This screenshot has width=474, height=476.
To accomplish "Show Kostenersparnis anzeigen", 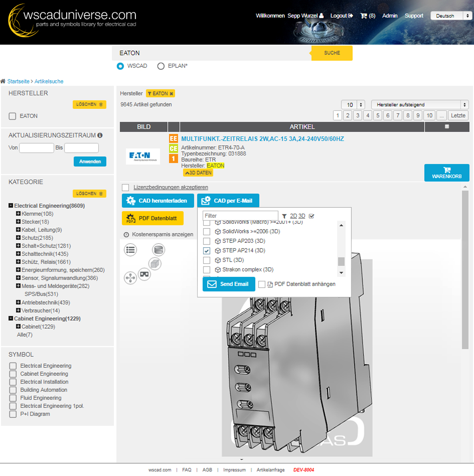I will click(159, 234).
